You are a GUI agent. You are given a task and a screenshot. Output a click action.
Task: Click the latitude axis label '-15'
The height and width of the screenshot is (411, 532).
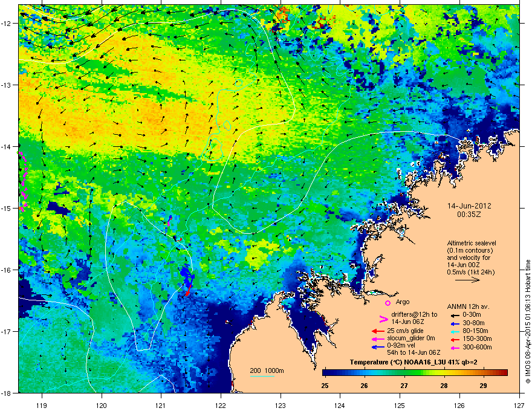7,208
